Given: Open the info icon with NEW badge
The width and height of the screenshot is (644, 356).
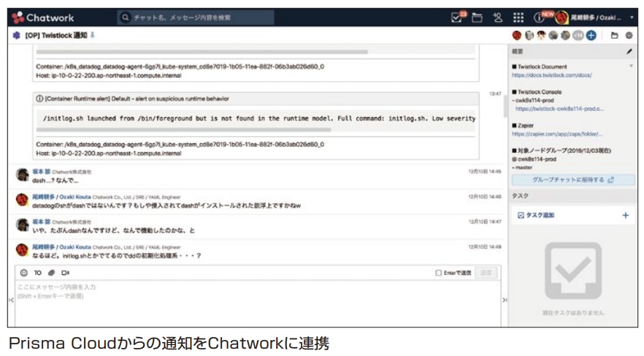Looking at the screenshot, I should point(538,18).
